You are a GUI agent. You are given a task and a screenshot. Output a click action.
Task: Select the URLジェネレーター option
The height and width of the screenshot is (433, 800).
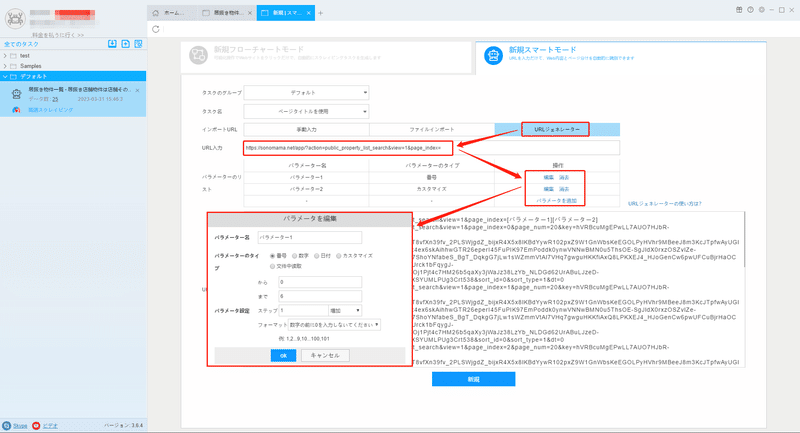557,130
